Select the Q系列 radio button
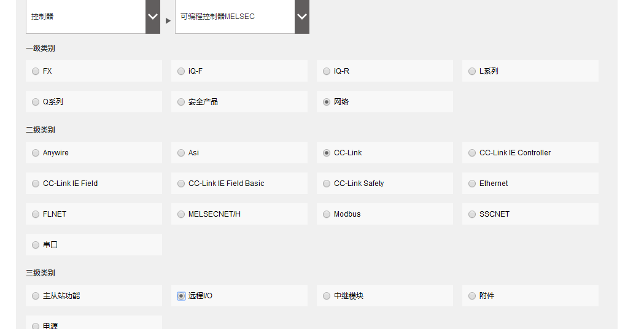Screen dimensions: 644x329 [x=36, y=102]
